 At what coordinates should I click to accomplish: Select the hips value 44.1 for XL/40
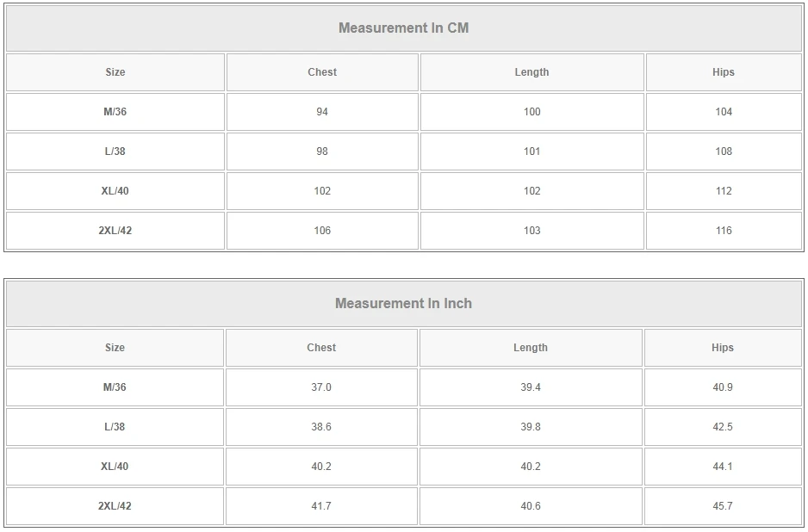click(723, 467)
